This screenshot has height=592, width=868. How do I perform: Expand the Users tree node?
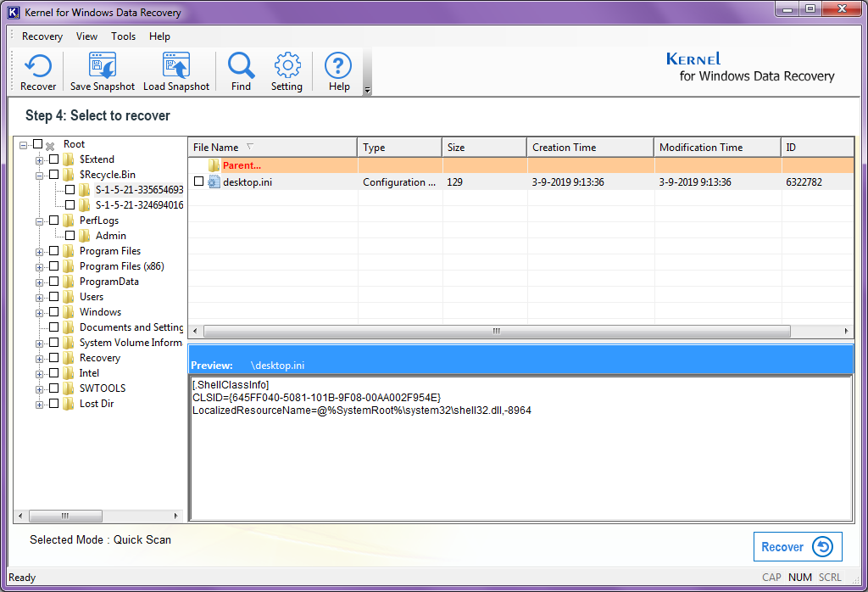[x=39, y=298]
